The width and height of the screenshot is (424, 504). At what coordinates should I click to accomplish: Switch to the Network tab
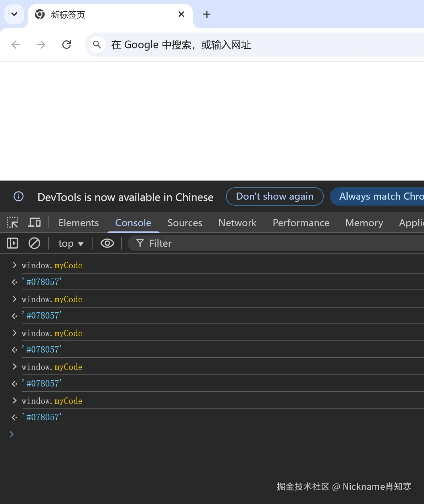[x=237, y=223]
